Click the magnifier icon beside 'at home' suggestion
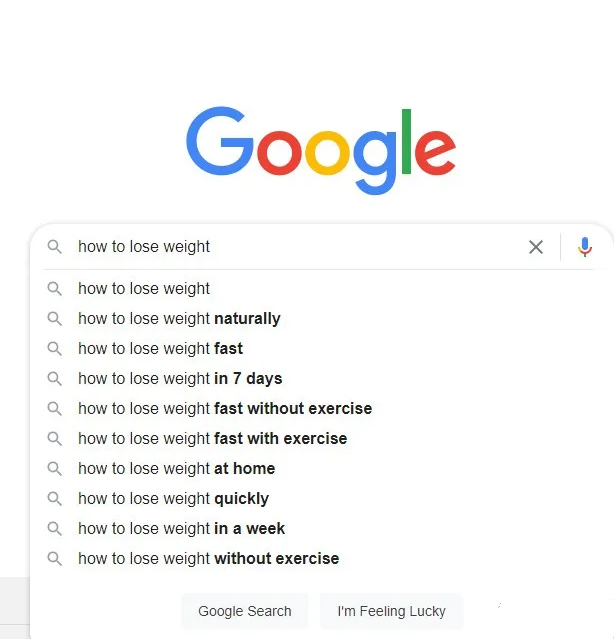The height and width of the screenshot is (639, 614). click(x=55, y=469)
